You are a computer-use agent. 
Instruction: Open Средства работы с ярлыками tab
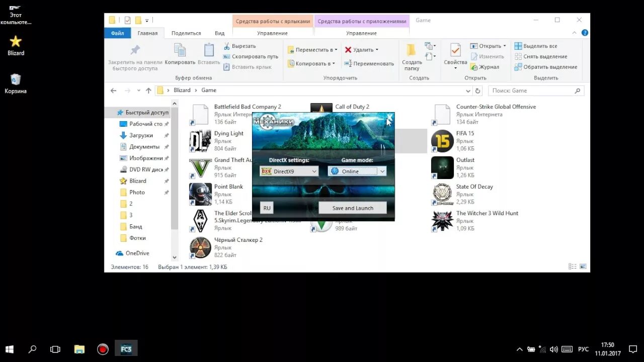click(273, 21)
